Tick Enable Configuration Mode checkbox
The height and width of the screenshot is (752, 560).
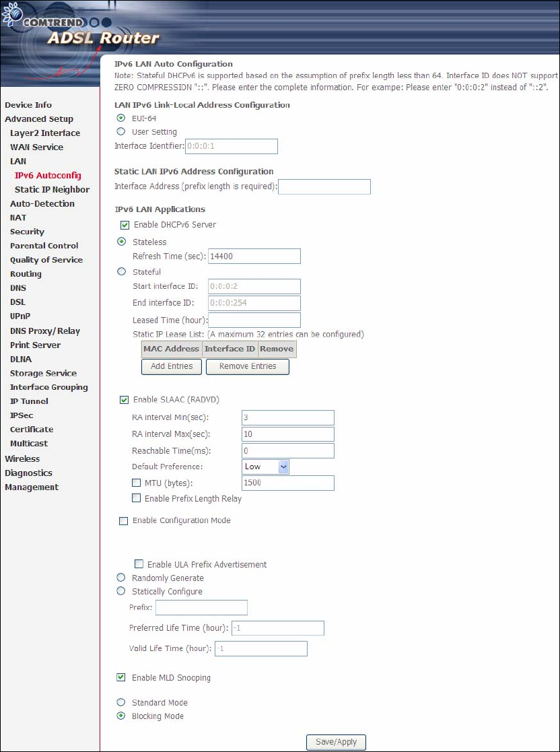point(124,521)
